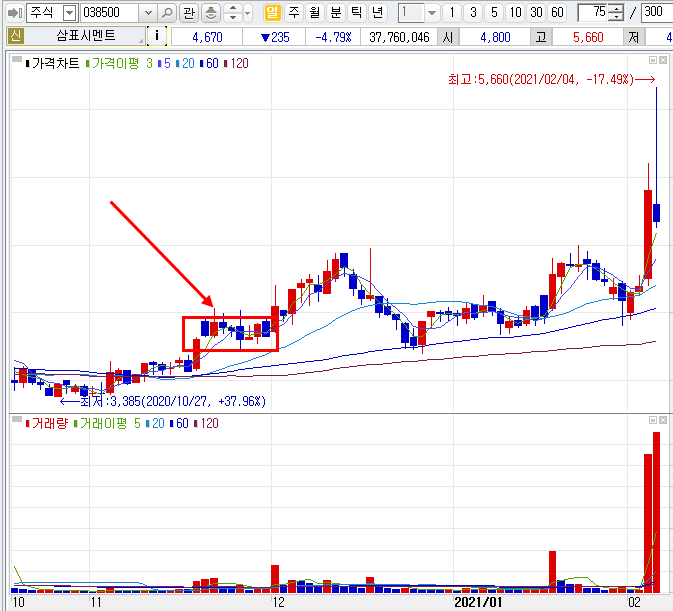Click the 가격차트 legend label

point(53,64)
